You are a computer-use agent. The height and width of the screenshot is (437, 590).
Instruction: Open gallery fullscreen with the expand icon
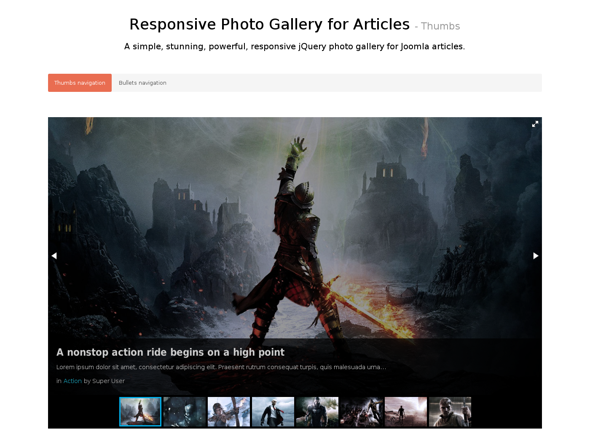535,124
